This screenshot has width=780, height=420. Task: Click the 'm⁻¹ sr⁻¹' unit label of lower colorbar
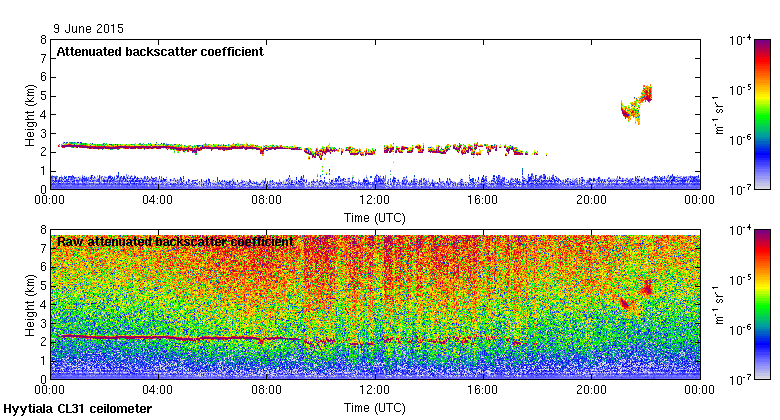[x=719, y=305]
